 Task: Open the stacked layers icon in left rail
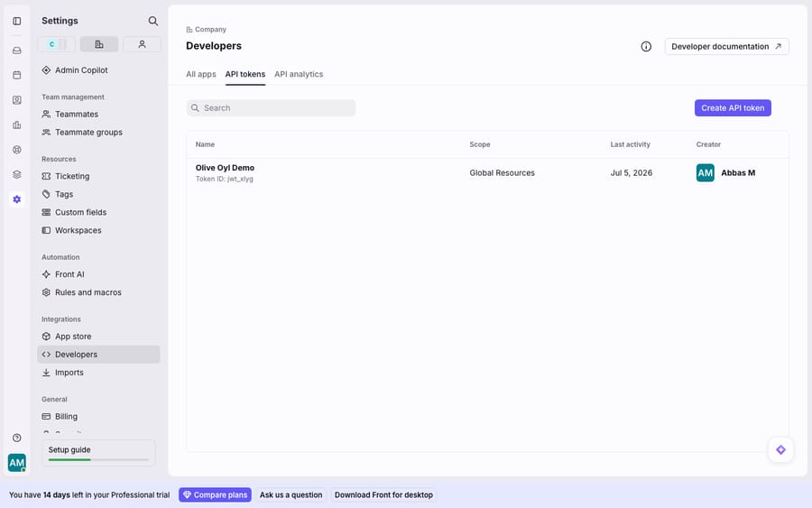[x=16, y=174]
